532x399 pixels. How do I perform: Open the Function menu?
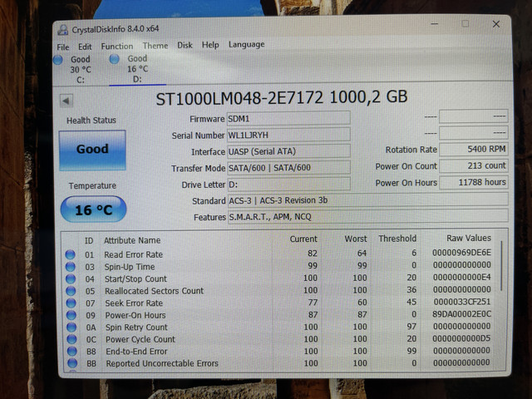(x=117, y=47)
